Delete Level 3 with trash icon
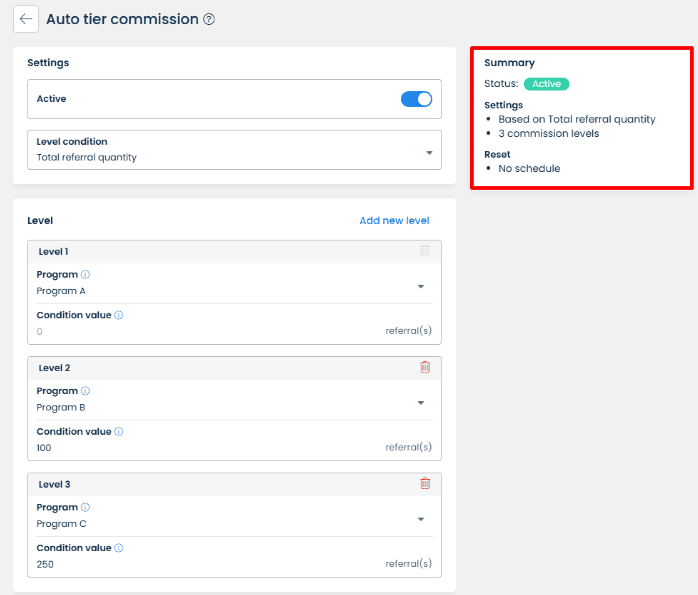 [425, 484]
